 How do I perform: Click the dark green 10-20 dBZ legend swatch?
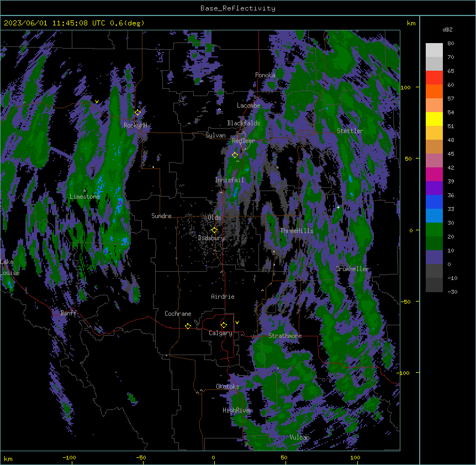coord(434,244)
